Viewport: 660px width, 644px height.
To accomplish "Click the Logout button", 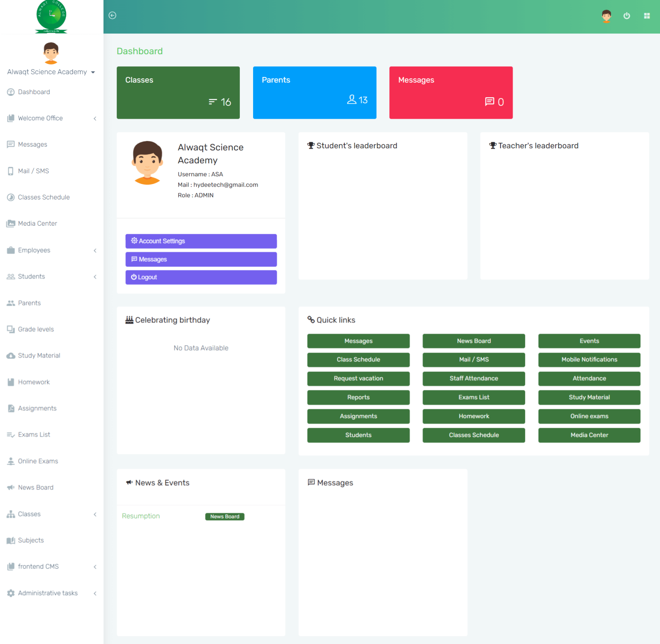I will [201, 277].
